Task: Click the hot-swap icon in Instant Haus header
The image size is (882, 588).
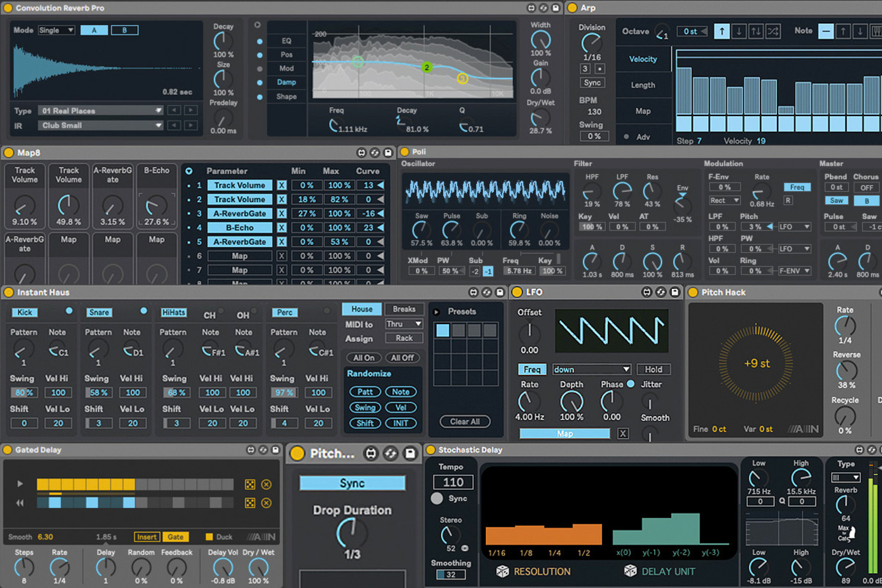Action: click(x=486, y=292)
